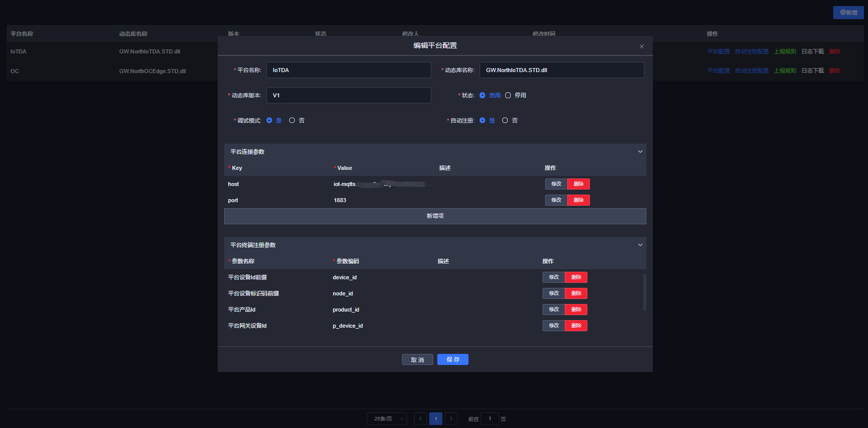Screen dimensions: 868x428
Task: Click the next page arrow in pagination
Action: [451, 419]
